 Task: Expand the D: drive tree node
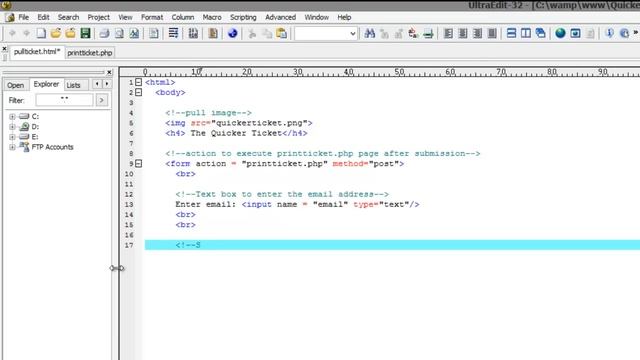tap(12, 127)
